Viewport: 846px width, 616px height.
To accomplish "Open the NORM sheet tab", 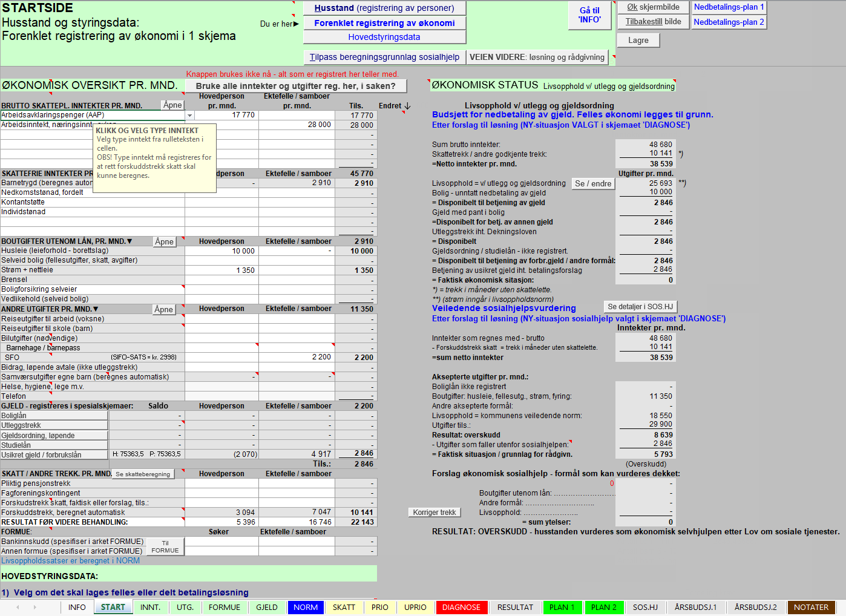I will point(306,607).
